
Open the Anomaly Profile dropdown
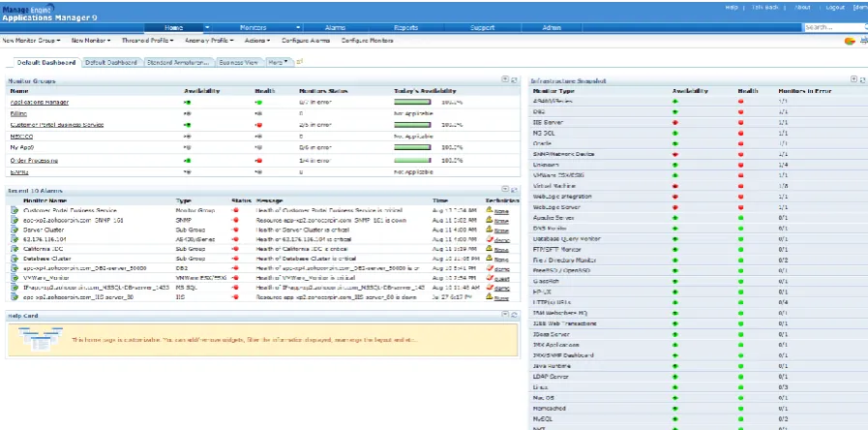[209, 41]
